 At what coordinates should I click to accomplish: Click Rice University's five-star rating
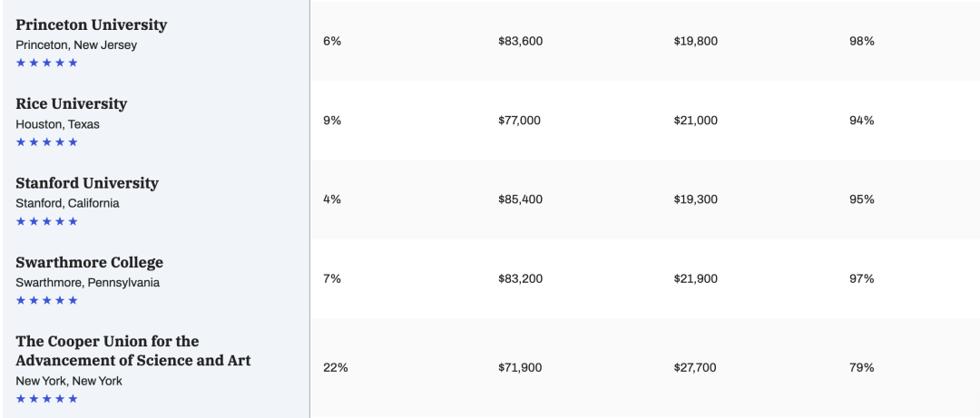point(47,141)
